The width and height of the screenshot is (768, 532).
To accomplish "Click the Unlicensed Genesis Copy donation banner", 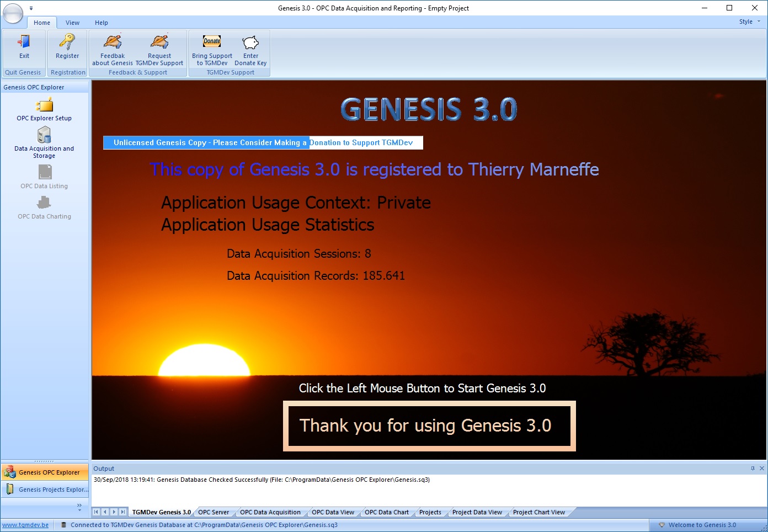I will (x=263, y=143).
